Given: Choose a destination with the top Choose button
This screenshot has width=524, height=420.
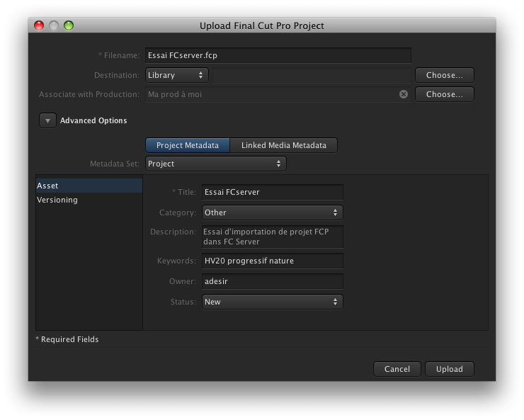Looking at the screenshot, I should [x=445, y=75].
